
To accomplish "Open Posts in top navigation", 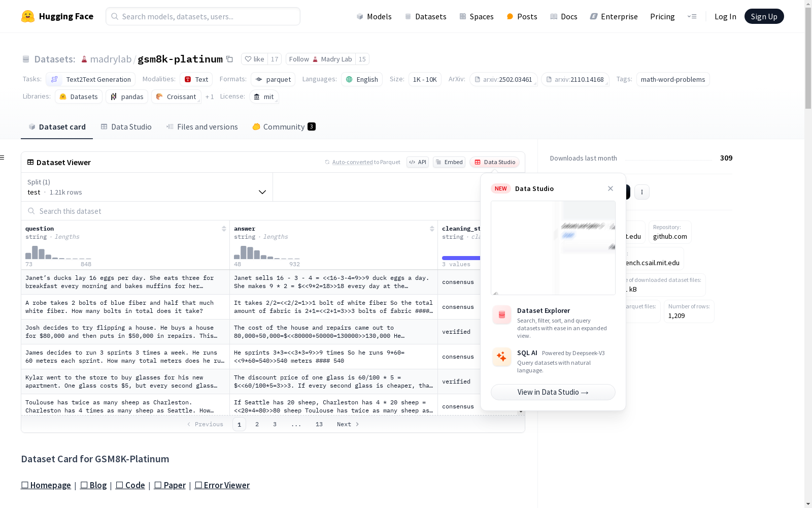I will (x=522, y=16).
